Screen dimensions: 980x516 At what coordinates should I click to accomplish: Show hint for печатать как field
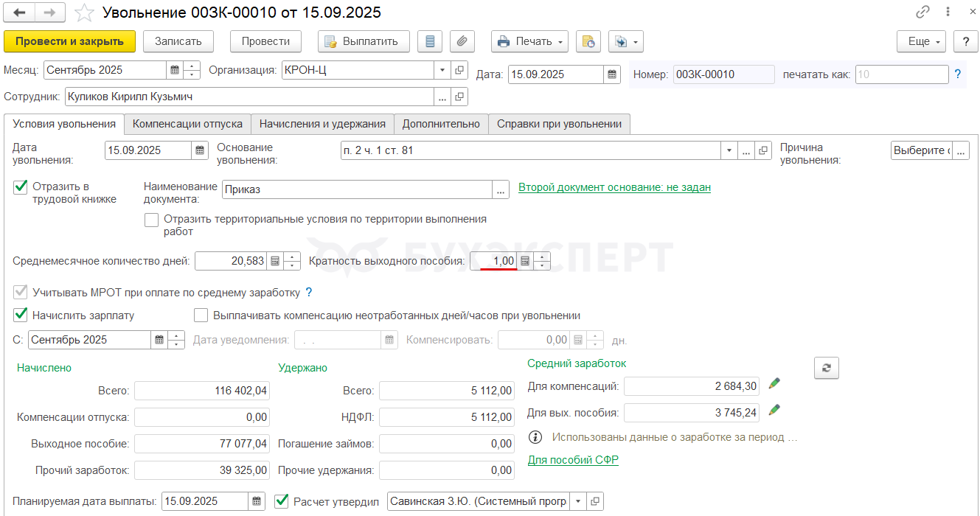click(x=958, y=74)
